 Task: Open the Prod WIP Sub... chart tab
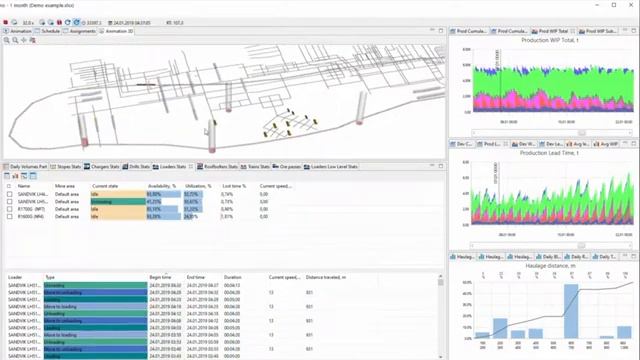click(598, 31)
